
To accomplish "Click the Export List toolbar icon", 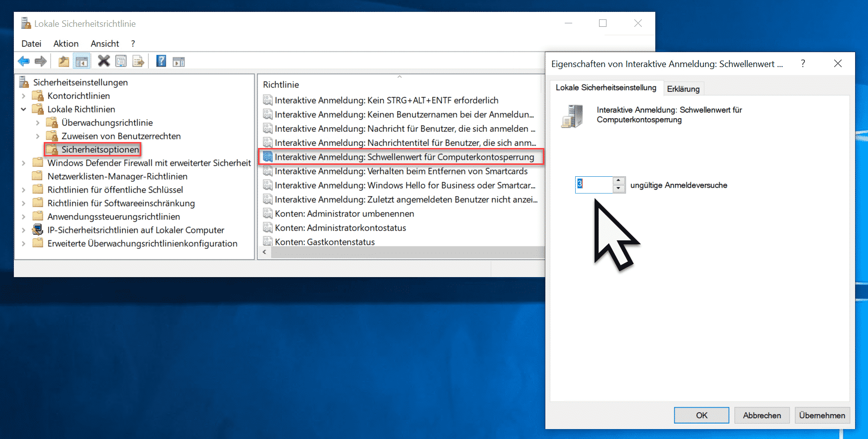I will 138,62.
